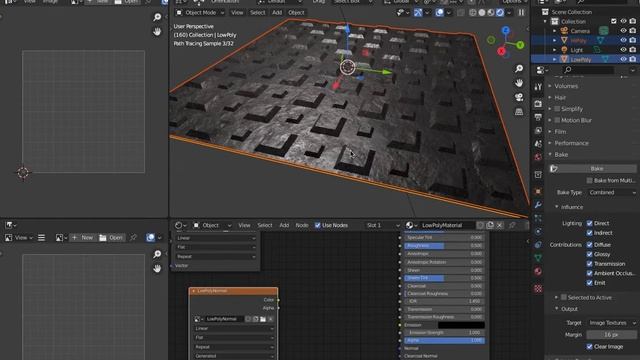Viewport: 640px width, 360px height.
Task: Switch perspective/orthographic grid icon in viewport
Action: pos(519,111)
